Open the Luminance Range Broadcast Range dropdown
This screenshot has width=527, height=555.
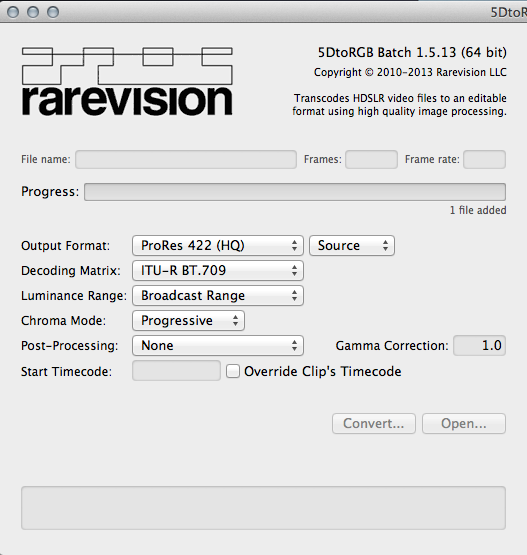click(218, 296)
